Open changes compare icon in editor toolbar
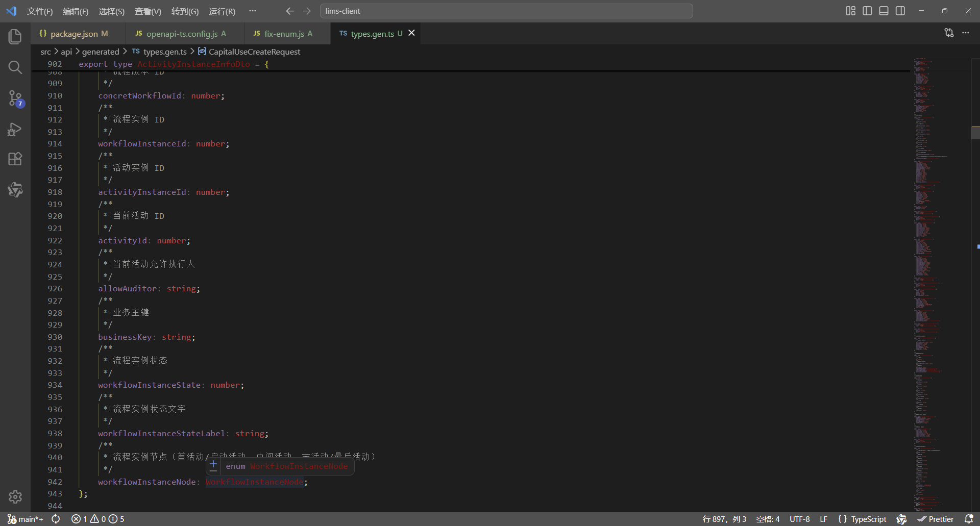Screen dimensions: 980x526 [949, 33]
